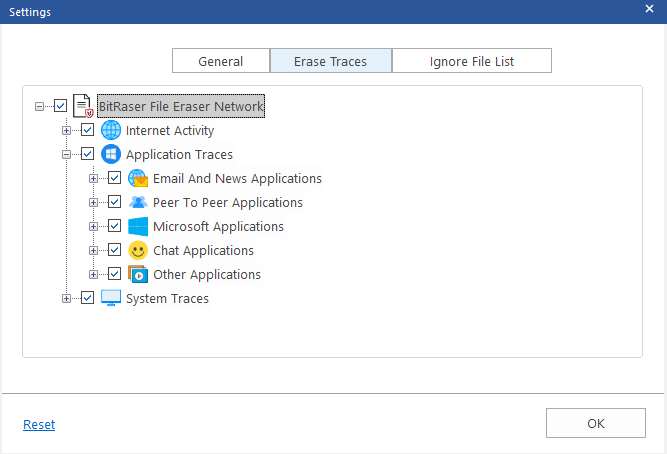Image resolution: width=667 pixels, height=454 pixels.
Task: Select the Erase Traces tab
Action: [x=331, y=61]
